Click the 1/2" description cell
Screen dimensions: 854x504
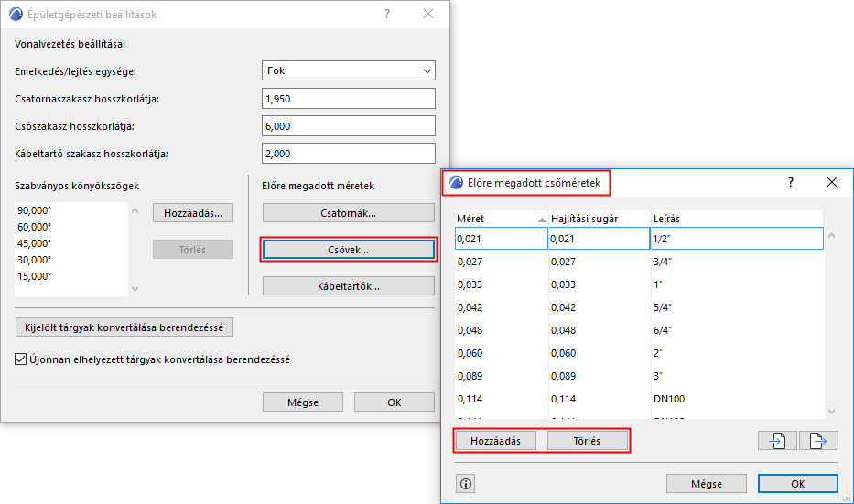coord(737,239)
